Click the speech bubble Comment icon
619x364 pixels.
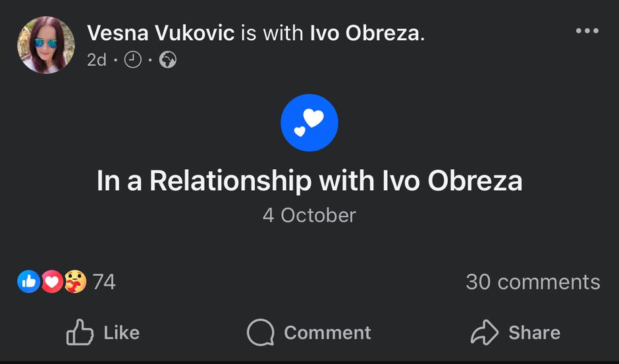click(260, 332)
